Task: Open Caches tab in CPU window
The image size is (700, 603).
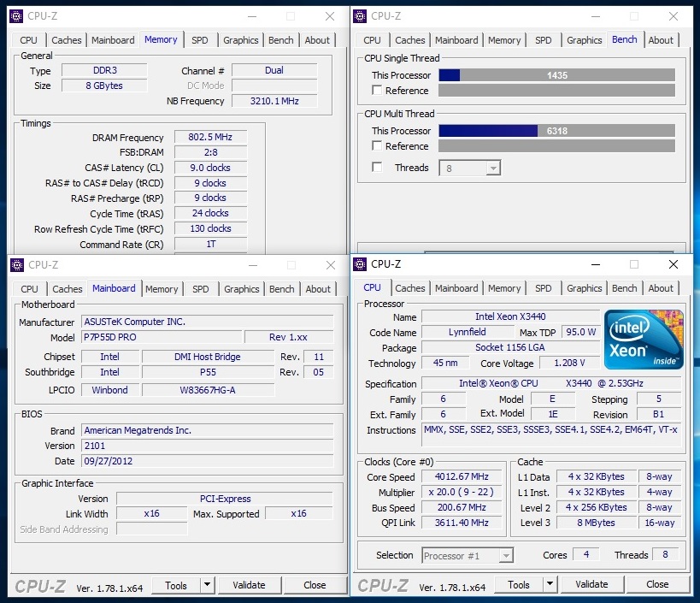Action: coord(409,288)
